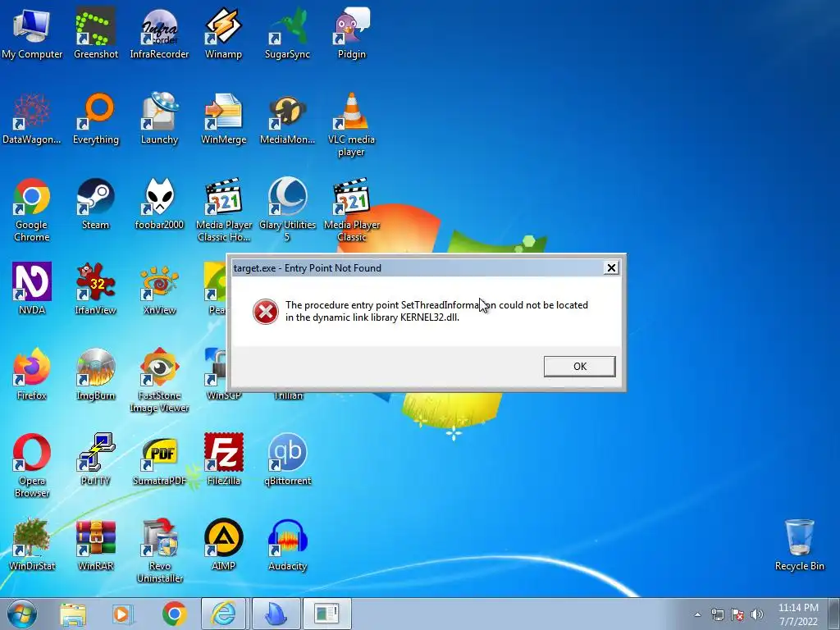This screenshot has width=840, height=630.
Task: Select the MediaMonkey desktop icon
Action: 287,118
